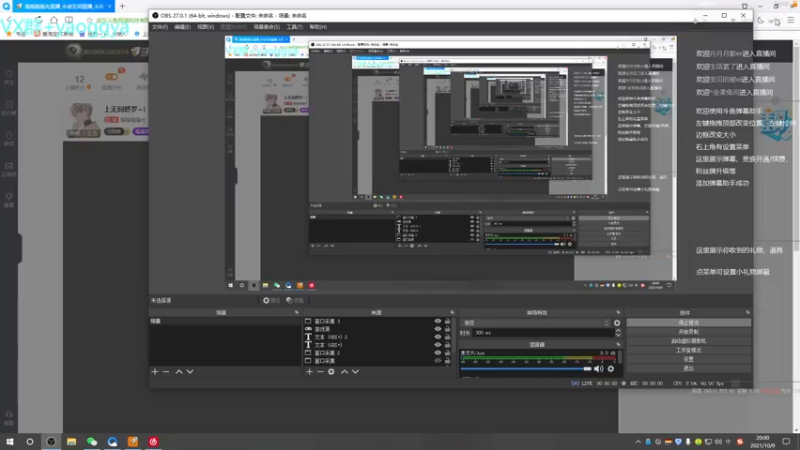Open File Explorer from taskbar
The width and height of the screenshot is (800, 450).
(71, 441)
